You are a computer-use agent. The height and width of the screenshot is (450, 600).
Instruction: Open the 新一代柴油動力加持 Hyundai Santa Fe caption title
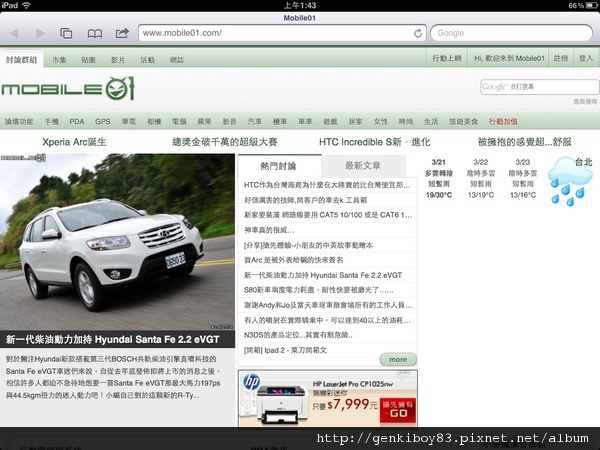112,339
